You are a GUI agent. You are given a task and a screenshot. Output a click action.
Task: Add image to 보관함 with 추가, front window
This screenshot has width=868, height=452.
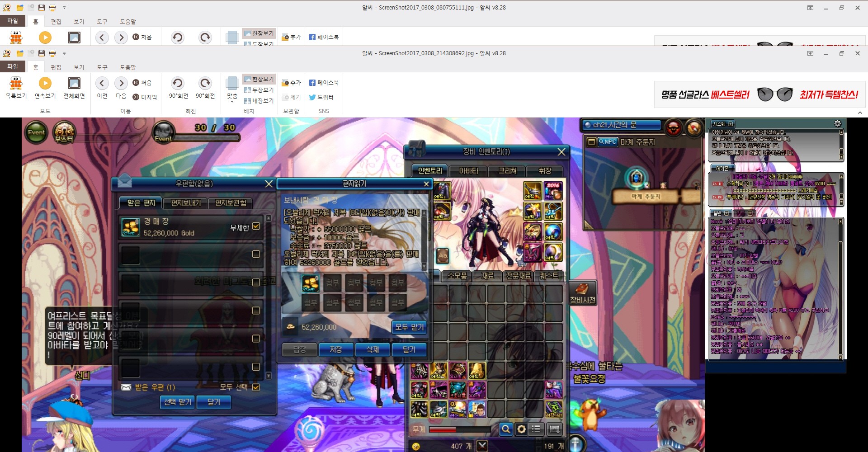[292, 83]
